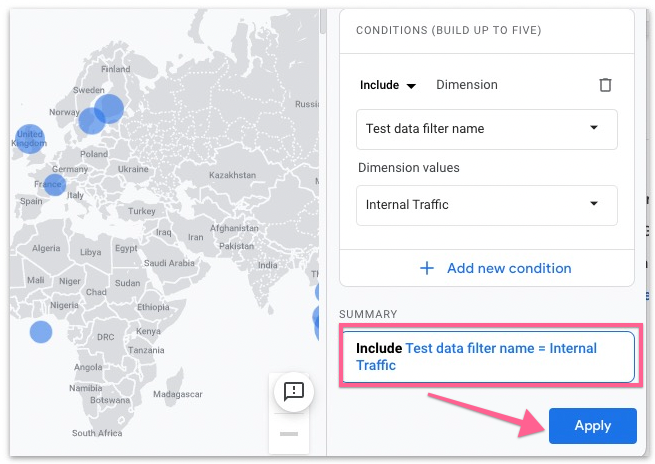Expand the Test data filter name dropdown

[486, 129]
